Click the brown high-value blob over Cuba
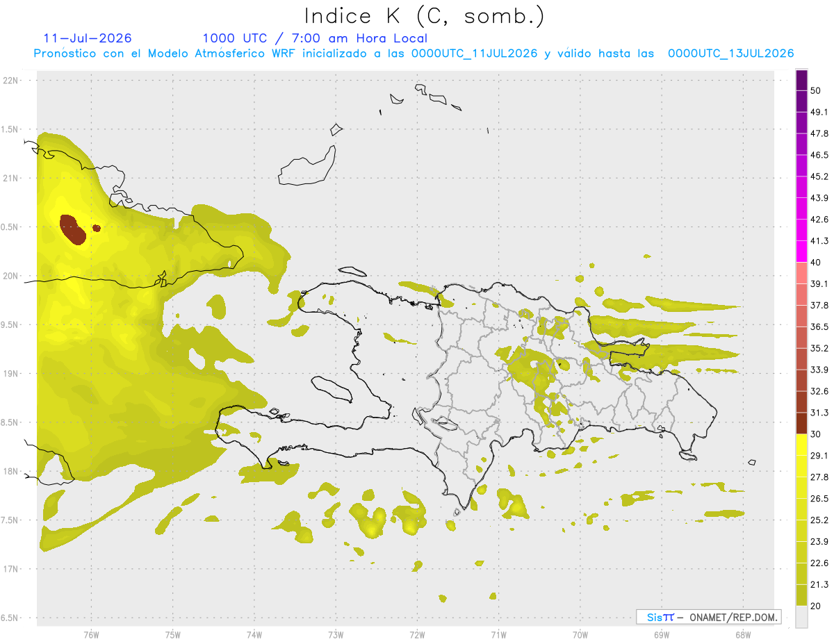Image resolution: width=834 pixels, height=644 pixels. pyautogui.click(x=72, y=229)
